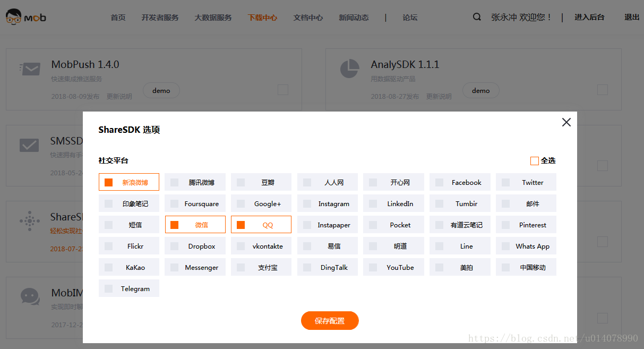Screen dimensions: 644x349
Task: Close the ShareSDK options dialog
Action: click(x=566, y=122)
